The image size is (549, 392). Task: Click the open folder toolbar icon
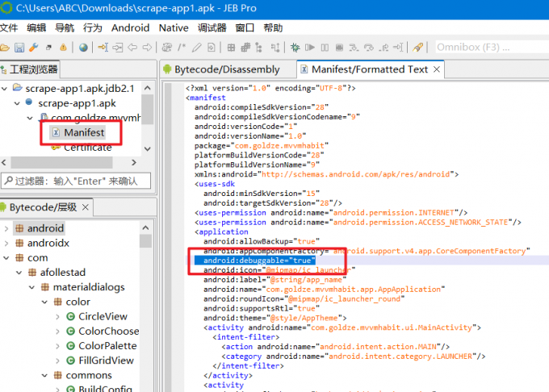[x=5, y=48]
